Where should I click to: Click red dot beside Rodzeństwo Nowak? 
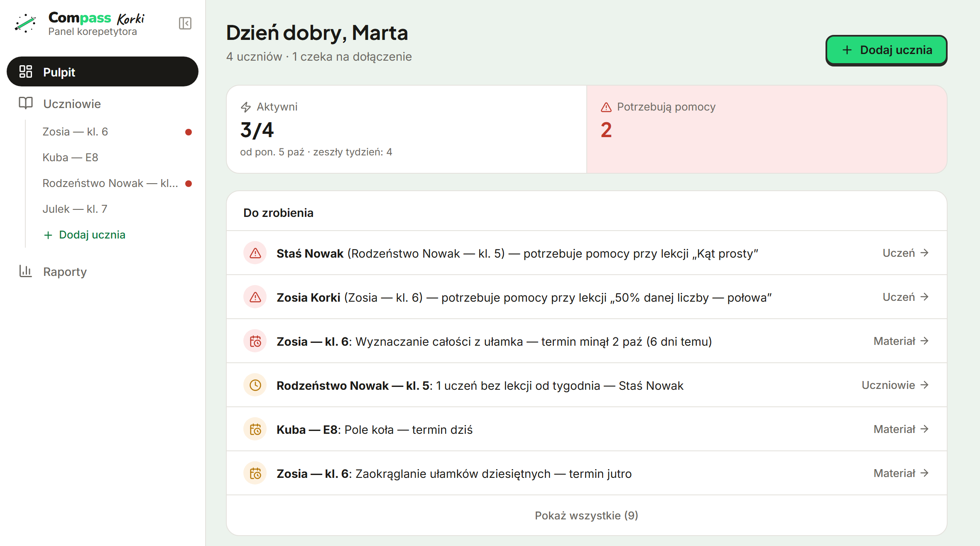[x=189, y=184]
